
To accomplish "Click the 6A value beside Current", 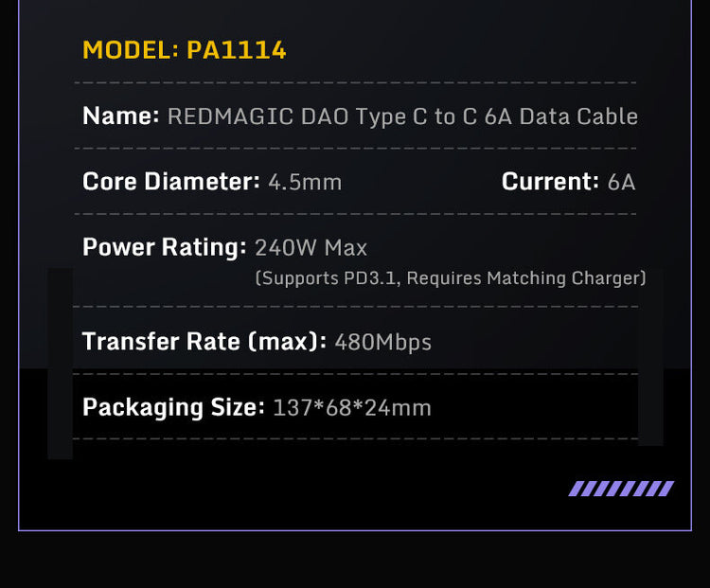I will click(621, 182).
